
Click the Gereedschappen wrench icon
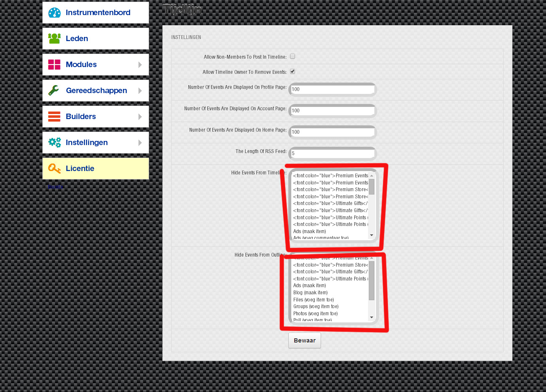54,90
